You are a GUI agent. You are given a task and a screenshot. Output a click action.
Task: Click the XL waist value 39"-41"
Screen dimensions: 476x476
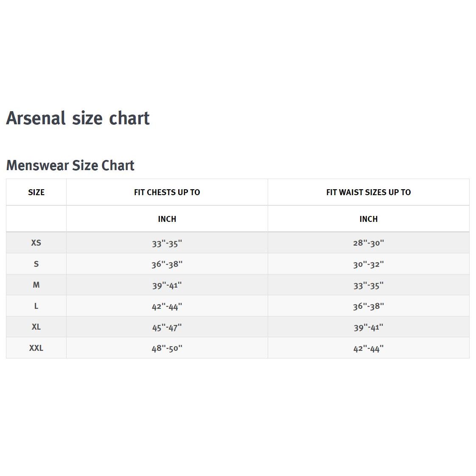click(368, 327)
